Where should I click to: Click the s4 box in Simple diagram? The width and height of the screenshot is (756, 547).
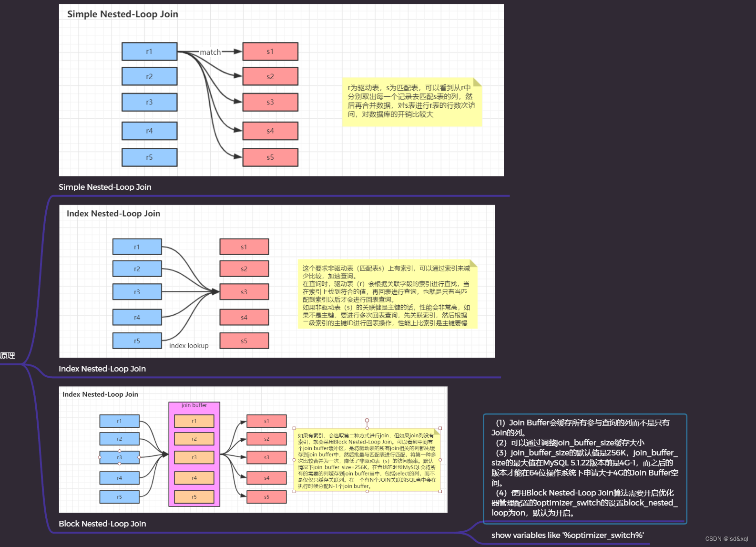point(270,131)
